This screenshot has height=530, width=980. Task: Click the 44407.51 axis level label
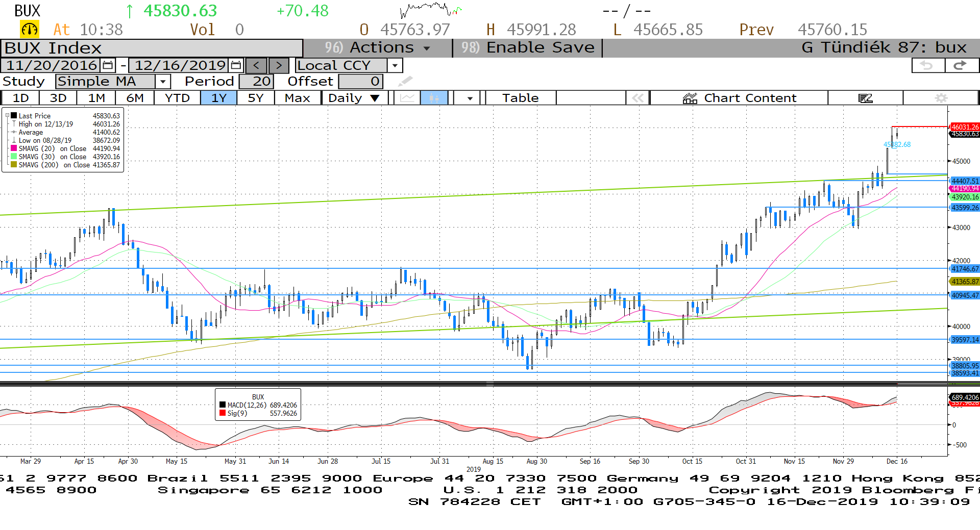pyautogui.click(x=964, y=181)
